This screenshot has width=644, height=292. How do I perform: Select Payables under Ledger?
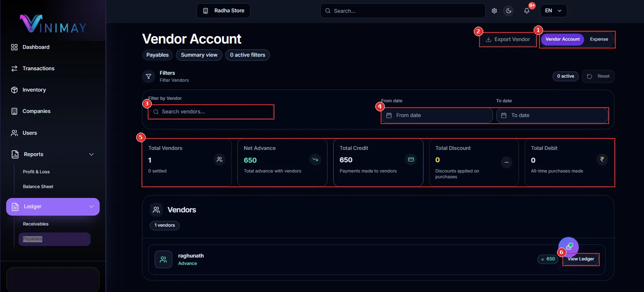[x=55, y=239]
